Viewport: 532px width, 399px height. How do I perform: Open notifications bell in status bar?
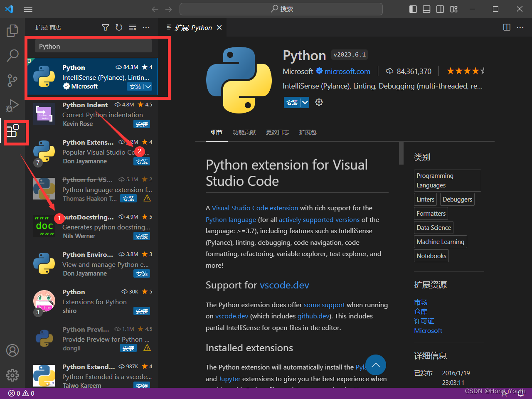pos(521,393)
